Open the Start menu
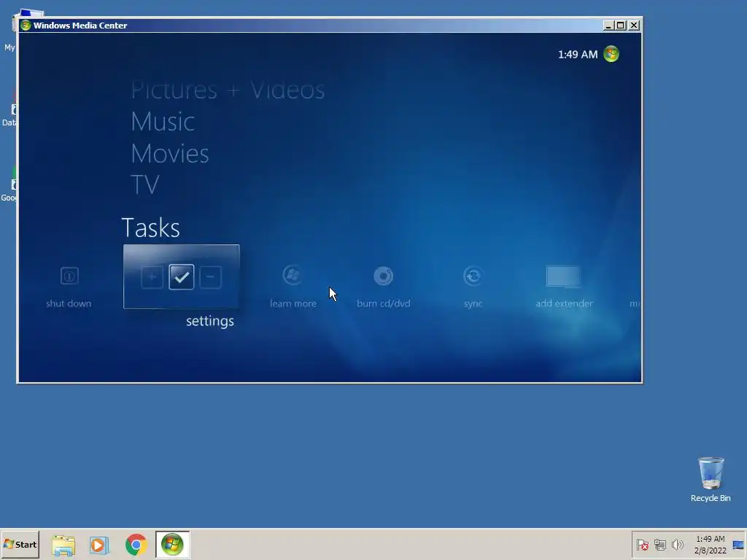Viewport: 747px width, 560px height. click(x=20, y=544)
